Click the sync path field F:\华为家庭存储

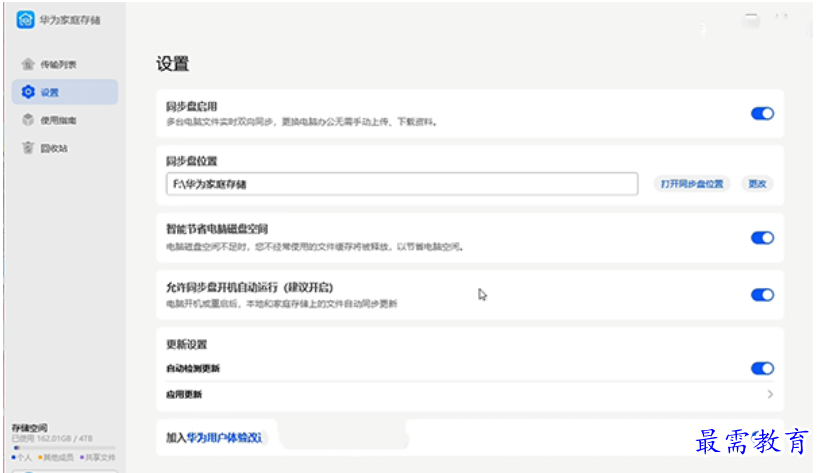pos(402,184)
